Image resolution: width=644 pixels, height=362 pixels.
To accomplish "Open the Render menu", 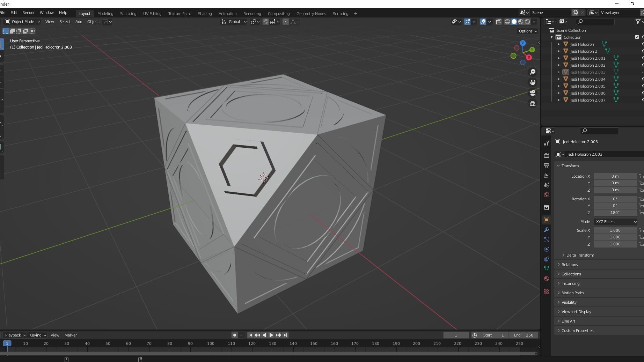I will (x=28, y=13).
